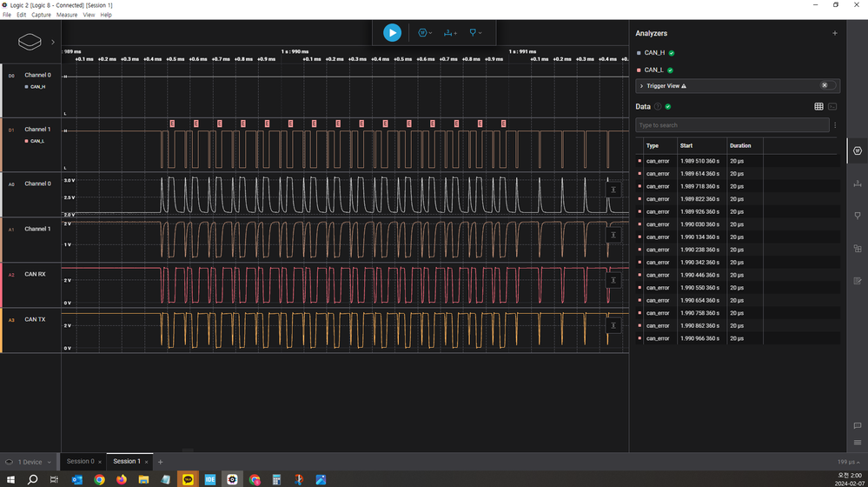
Task: Open the Extensions panel in right sidebar
Action: 858,248
